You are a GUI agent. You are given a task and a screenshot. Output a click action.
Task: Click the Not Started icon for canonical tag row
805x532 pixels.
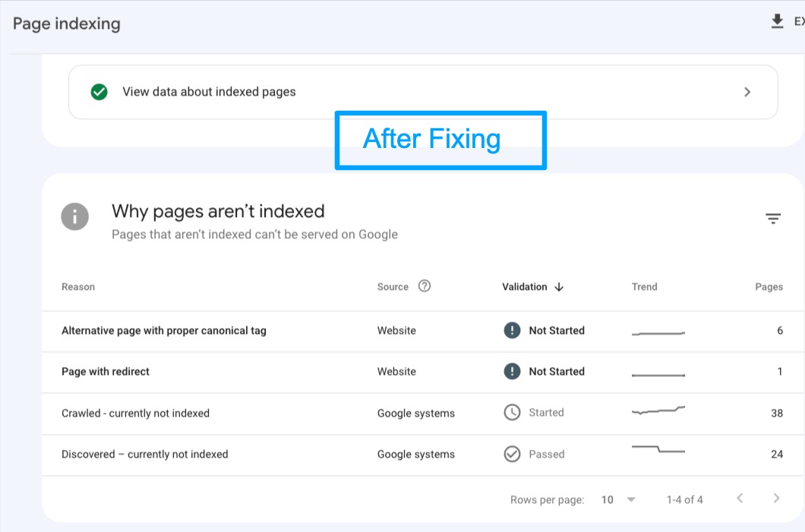(512, 330)
